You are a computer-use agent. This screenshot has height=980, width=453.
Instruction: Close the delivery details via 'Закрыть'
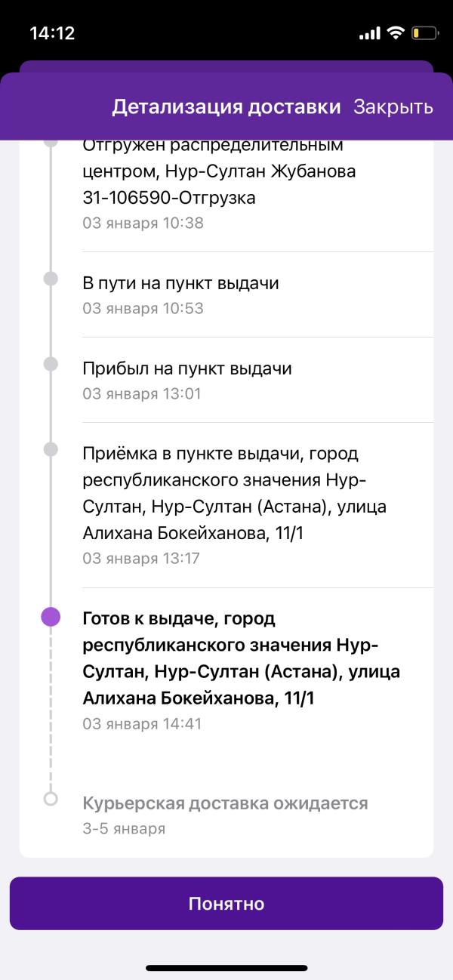point(393,106)
